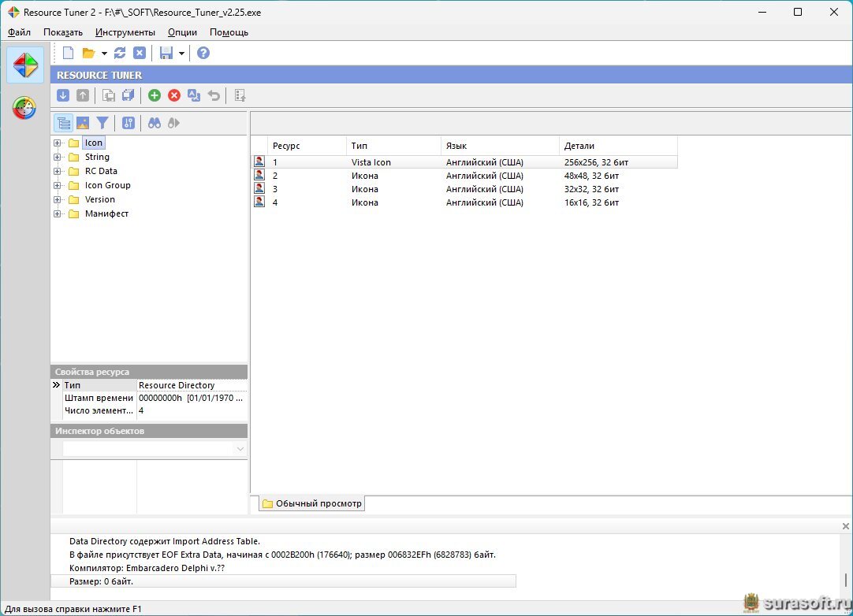Select the String tree item label
Image resolution: width=853 pixels, height=616 pixels.
click(97, 157)
